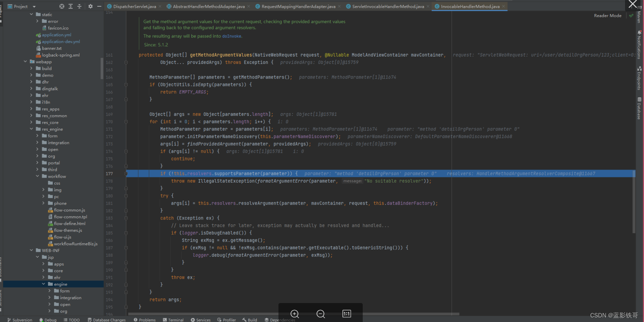Close the InvocableHandlerMethod.java tab with its x

[x=503, y=6]
